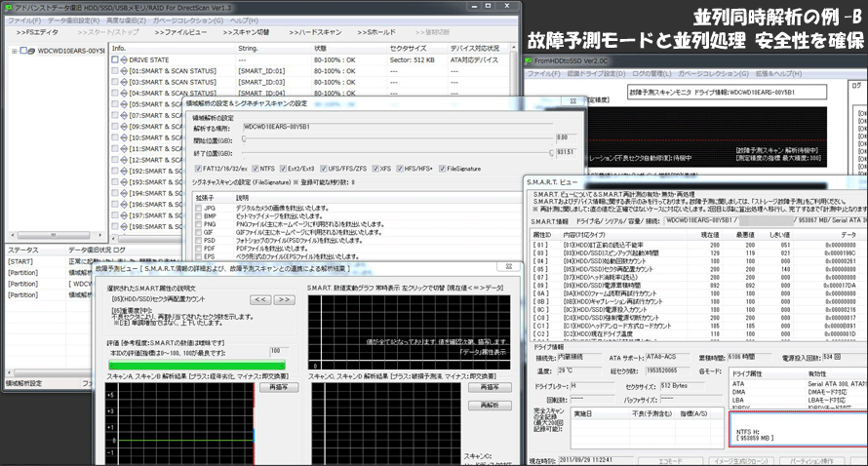Open ファイル(F) menu in DirectScan window
The image size is (868, 466).
23,20
